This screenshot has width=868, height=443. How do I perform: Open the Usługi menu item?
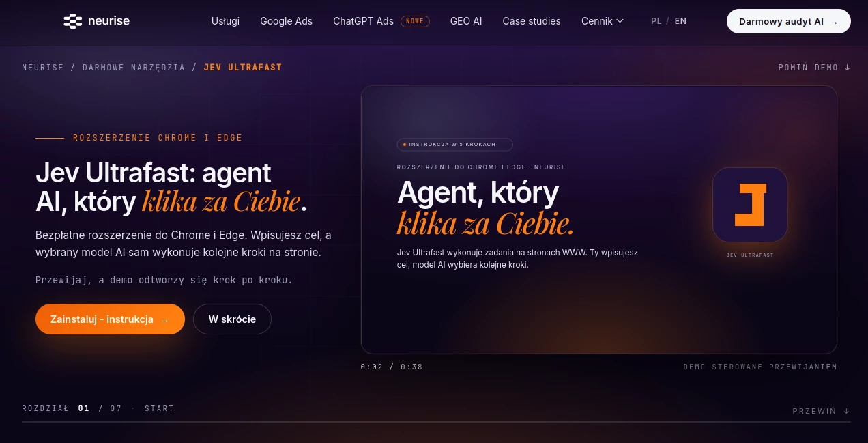pyautogui.click(x=225, y=21)
